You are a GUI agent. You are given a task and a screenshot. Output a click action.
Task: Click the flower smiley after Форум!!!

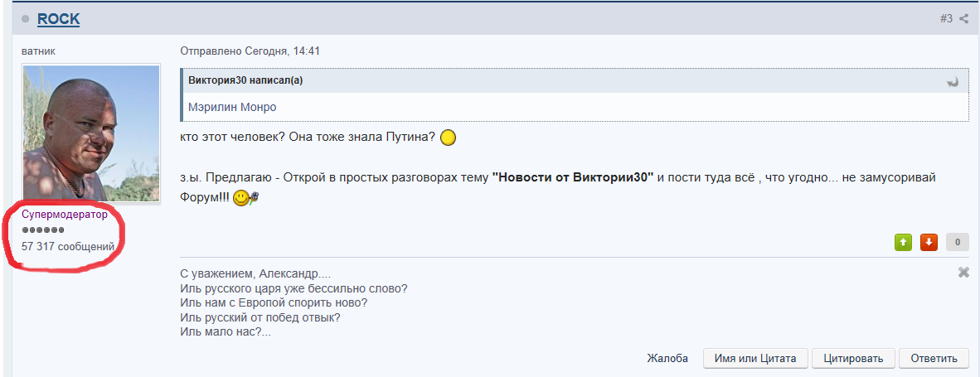245,200
